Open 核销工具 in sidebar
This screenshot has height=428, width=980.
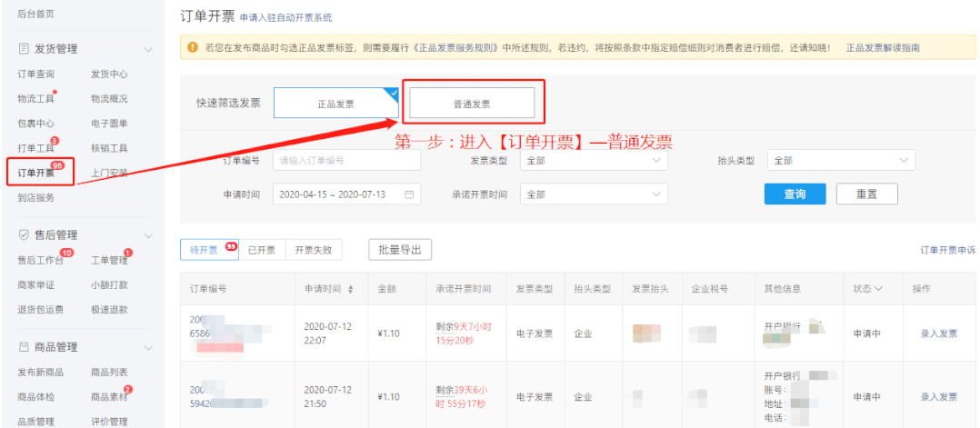pyautogui.click(x=109, y=148)
